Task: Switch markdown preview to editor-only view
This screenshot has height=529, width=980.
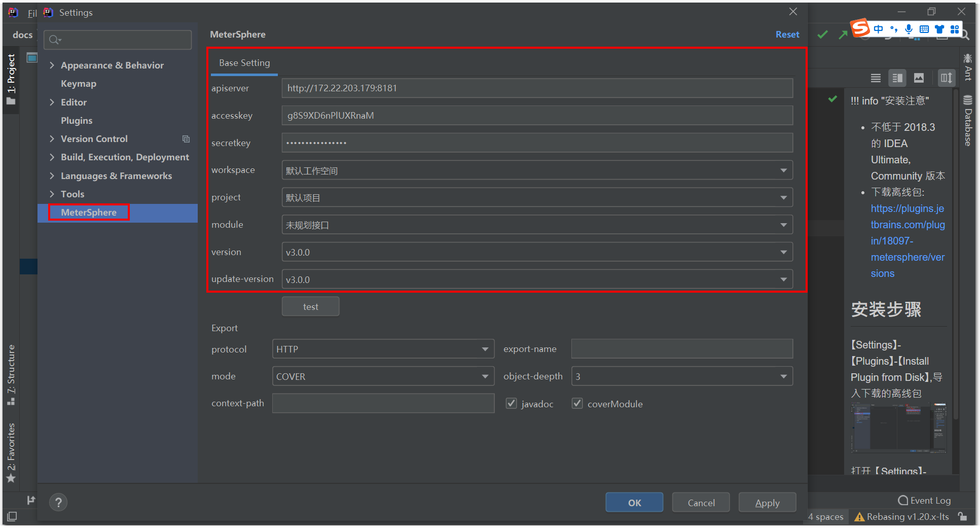Action: (876, 78)
